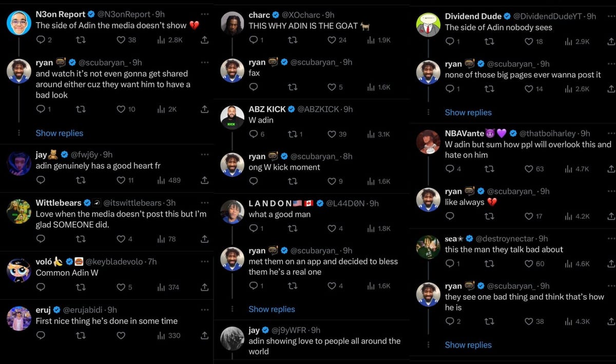The image size is (616, 364).
Task: Repost the sea tweet
Action: pyautogui.click(x=489, y=263)
